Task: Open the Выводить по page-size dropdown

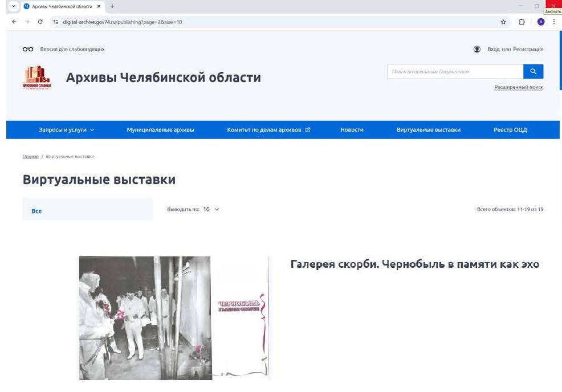Action: coord(211,209)
